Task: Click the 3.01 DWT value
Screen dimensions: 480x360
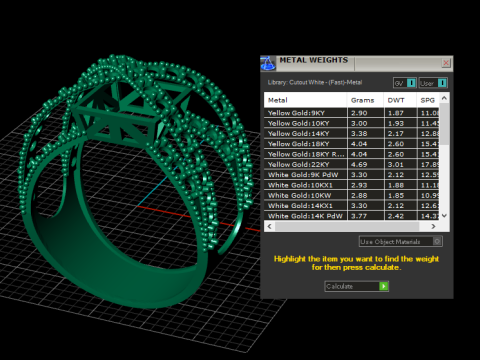Action: pos(396,165)
